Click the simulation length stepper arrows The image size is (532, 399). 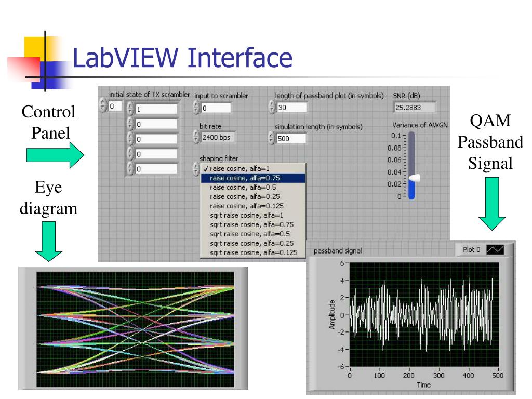(271, 138)
